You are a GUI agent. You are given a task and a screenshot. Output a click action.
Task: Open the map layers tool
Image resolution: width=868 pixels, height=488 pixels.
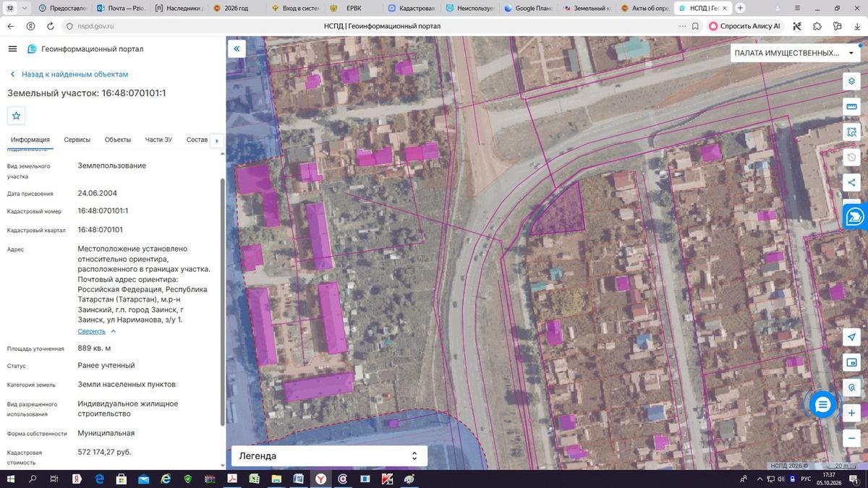851,81
